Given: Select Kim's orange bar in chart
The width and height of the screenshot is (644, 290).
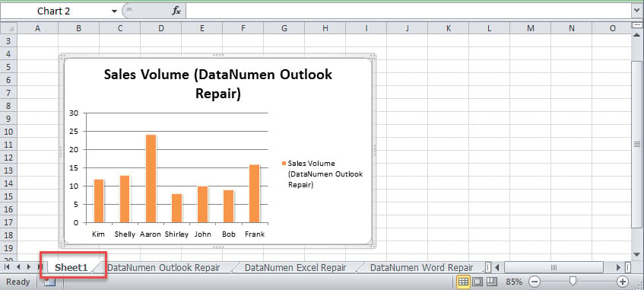Looking at the screenshot, I should [99, 201].
